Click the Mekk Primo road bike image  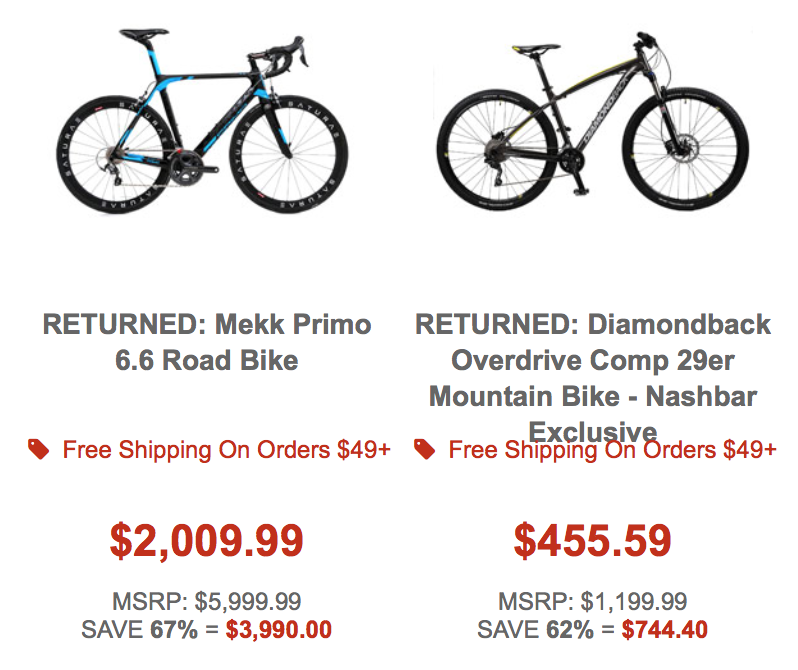[203, 121]
